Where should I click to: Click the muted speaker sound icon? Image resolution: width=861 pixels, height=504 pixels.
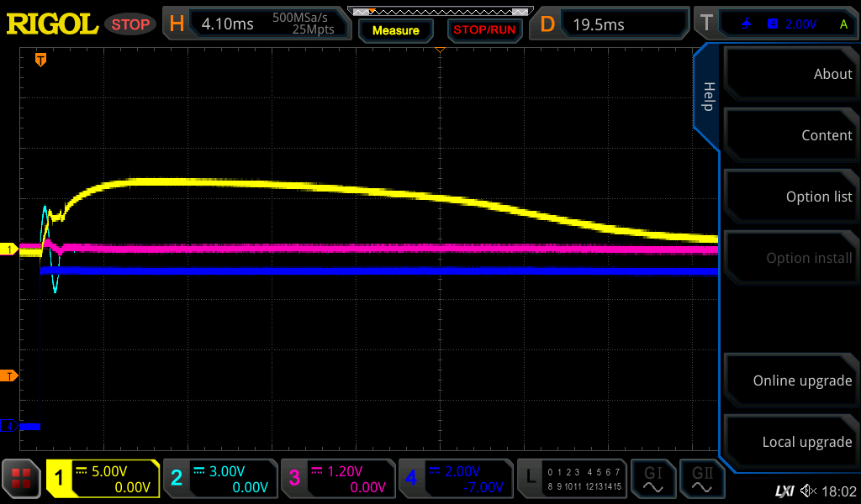point(807,491)
